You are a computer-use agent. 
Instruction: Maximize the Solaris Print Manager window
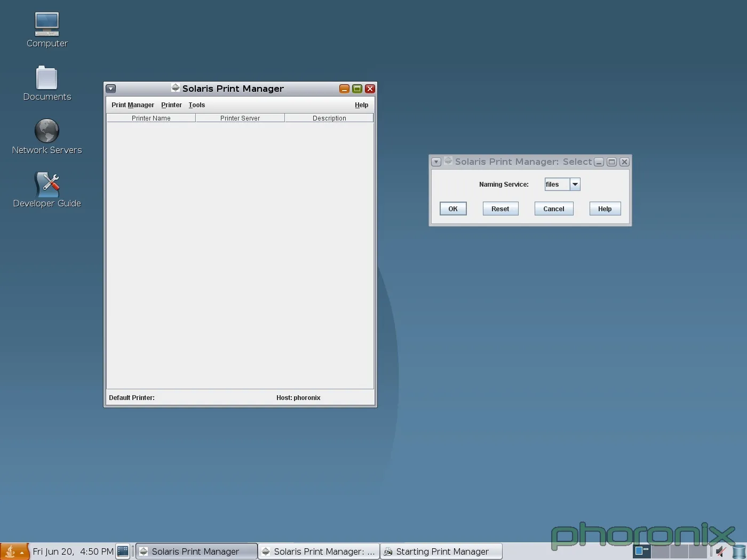click(x=357, y=89)
